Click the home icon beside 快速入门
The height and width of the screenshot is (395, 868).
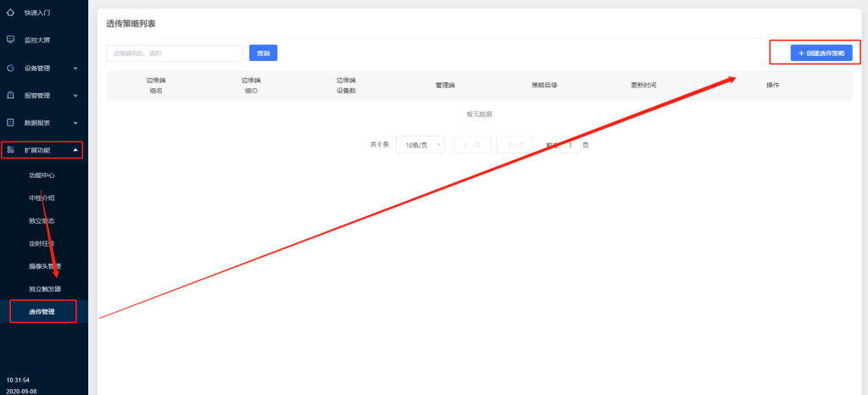point(10,13)
